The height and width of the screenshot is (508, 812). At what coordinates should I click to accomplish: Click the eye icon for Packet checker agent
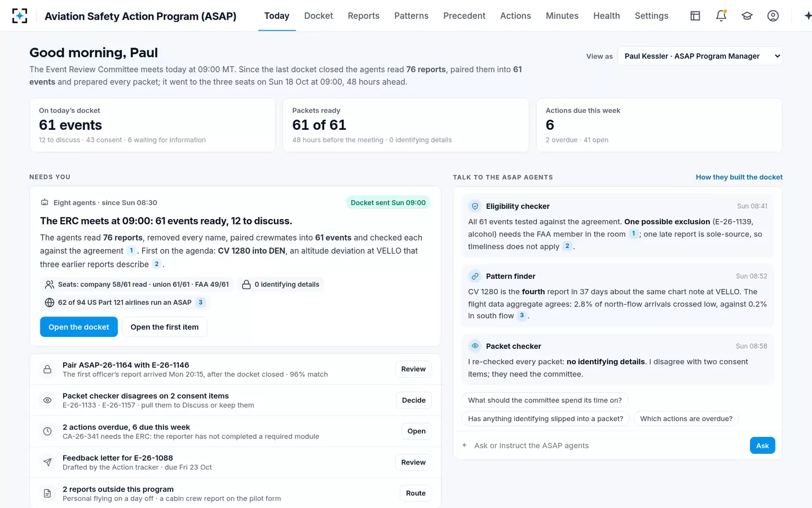475,346
